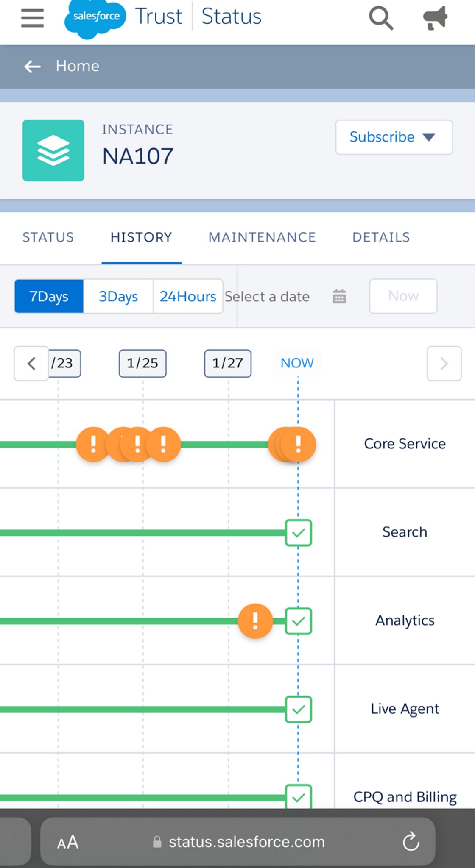Select the Core Service label
Screen dimensions: 475x868
coord(405,444)
